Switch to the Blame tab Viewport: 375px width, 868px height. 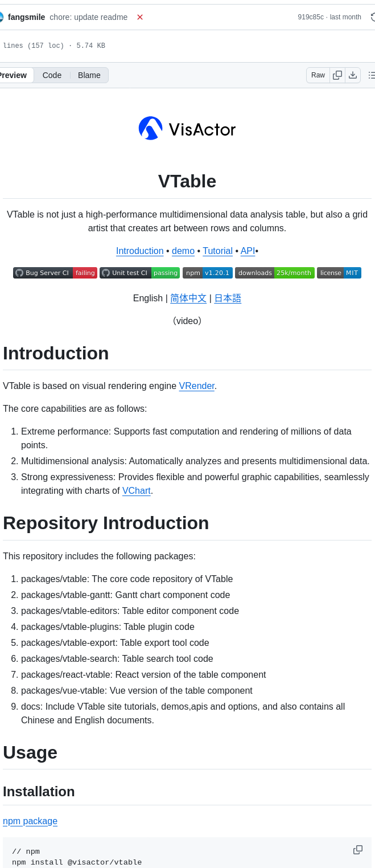89,75
